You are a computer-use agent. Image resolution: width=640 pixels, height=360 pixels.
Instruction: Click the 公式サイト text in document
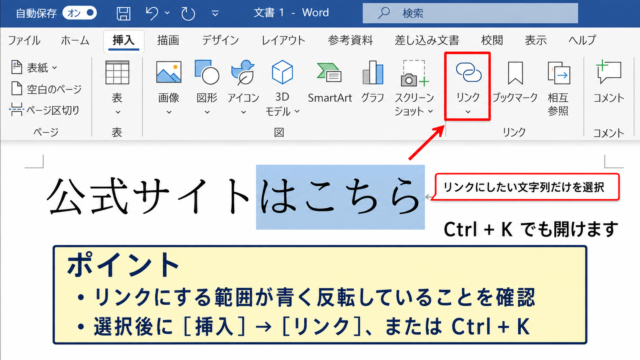pyautogui.click(x=150, y=196)
